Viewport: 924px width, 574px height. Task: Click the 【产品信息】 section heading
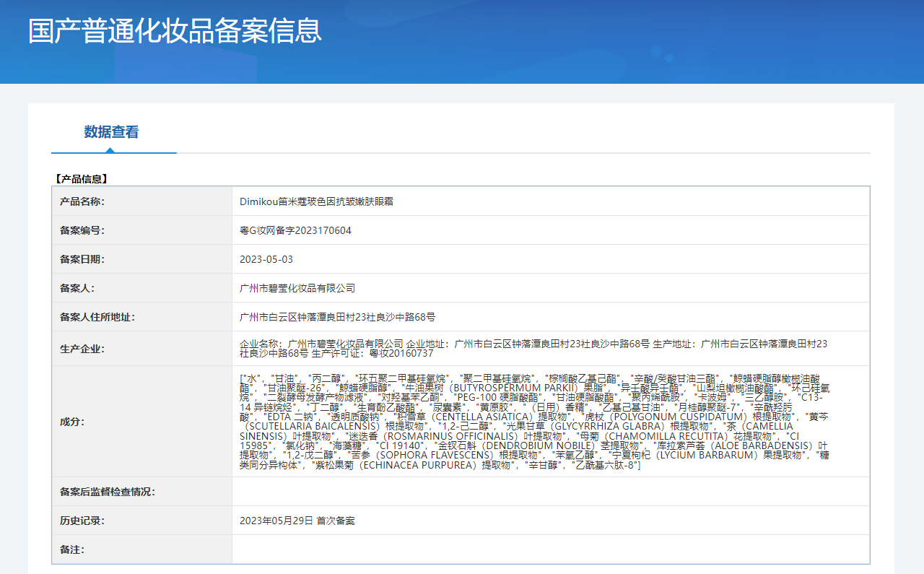point(81,179)
